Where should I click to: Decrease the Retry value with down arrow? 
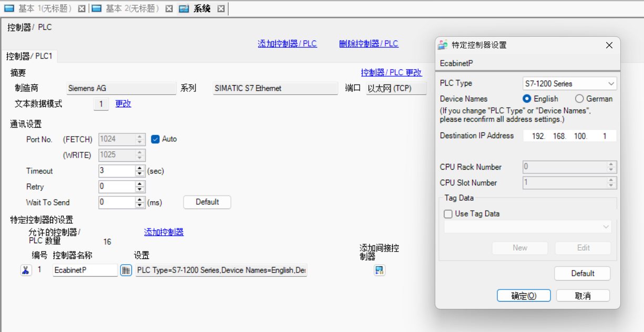tap(140, 190)
